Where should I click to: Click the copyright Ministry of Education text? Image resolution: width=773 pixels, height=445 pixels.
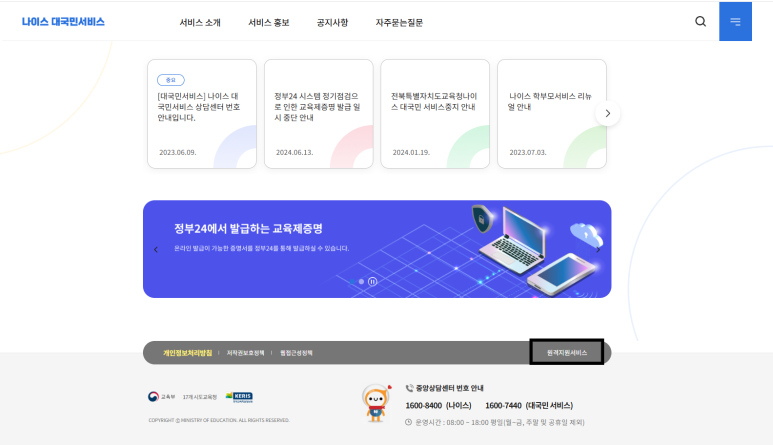(x=219, y=420)
